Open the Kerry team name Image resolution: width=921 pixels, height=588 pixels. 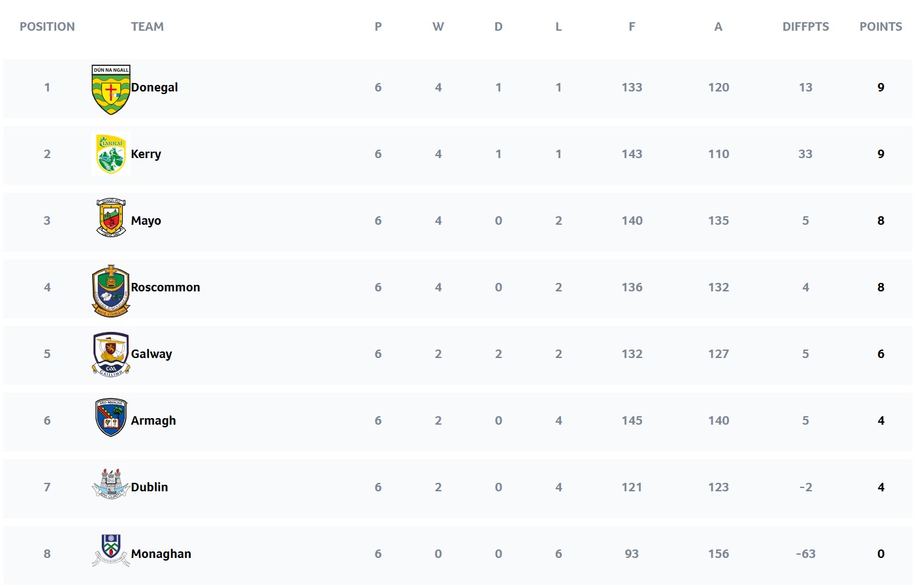coord(146,154)
